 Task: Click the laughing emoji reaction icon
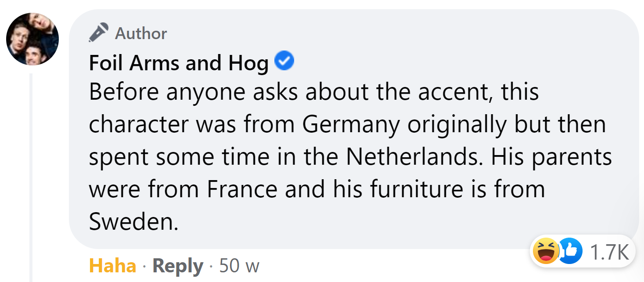(545, 252)
